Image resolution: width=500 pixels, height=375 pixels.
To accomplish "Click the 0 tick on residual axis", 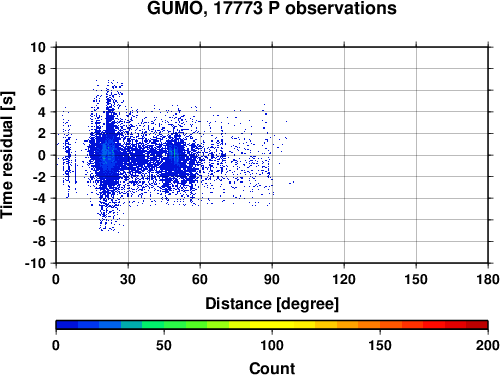I will (x=42, y=155).
